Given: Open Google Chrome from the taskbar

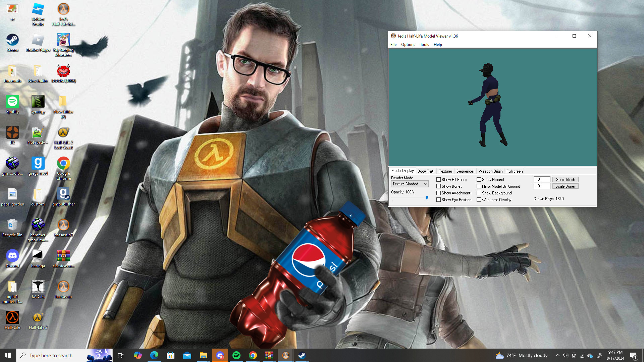Looking at the screenshot, I should point(253,355).
